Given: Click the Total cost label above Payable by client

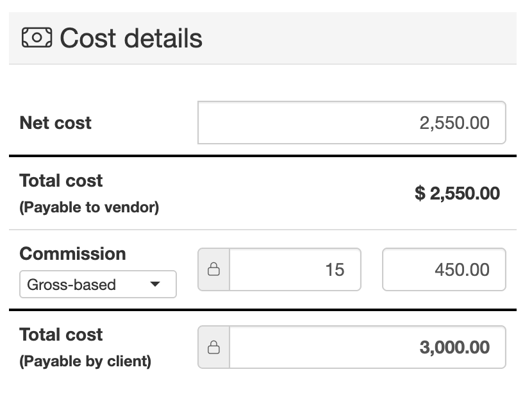Looking at the screenshot, I should click(x=62, y=335).
